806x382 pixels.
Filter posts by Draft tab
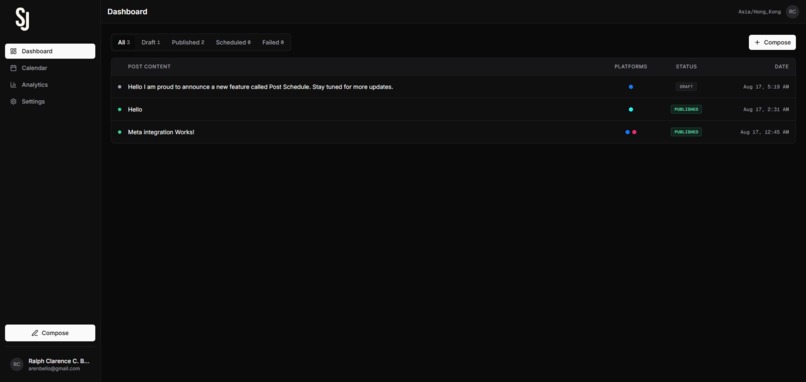(151, 43)
